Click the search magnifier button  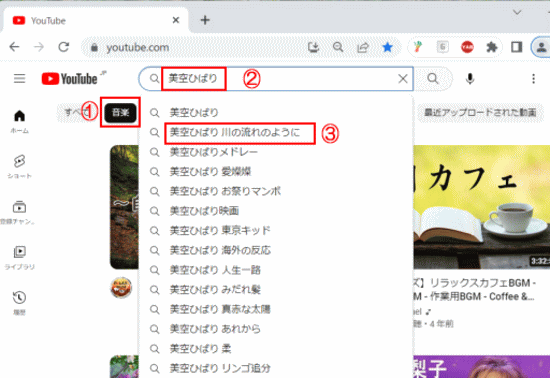(433, 79)
